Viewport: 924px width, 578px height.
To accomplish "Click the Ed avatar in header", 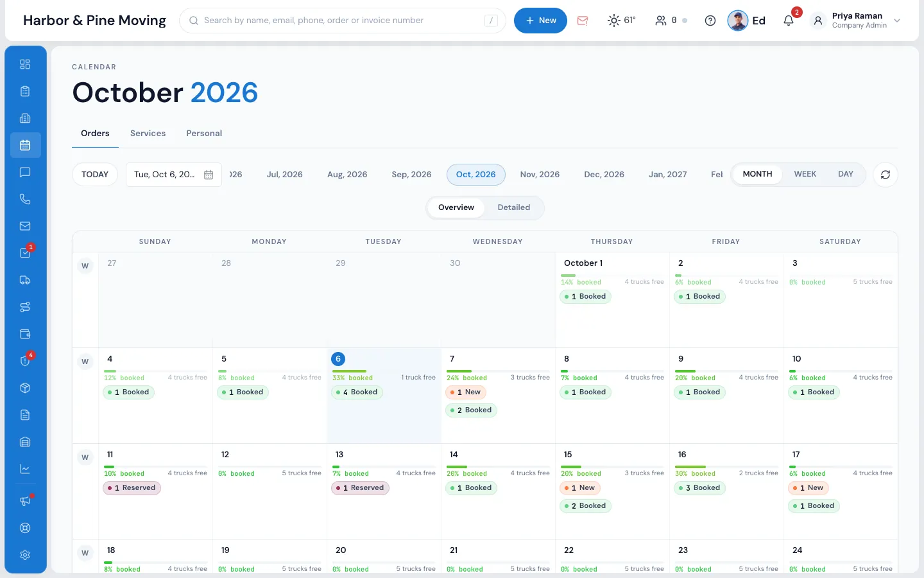I will click(738, 21).
